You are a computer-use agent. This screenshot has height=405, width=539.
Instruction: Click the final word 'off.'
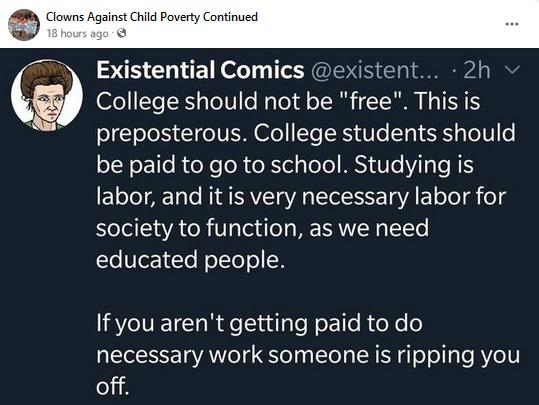click(113, 386)
